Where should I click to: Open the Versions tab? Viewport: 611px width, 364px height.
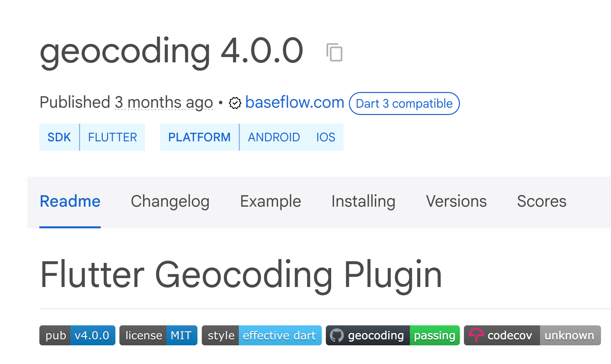pos(456,202)
